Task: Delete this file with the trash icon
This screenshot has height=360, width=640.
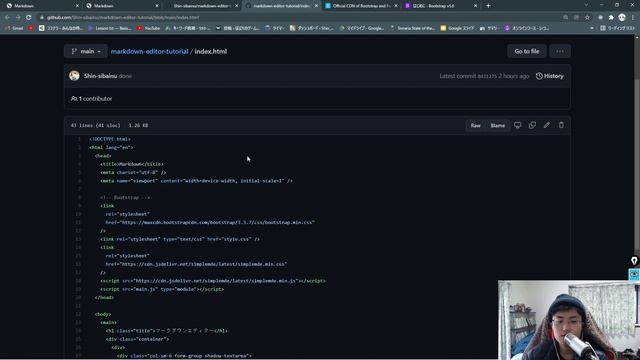Action: [x=561, y=125]
